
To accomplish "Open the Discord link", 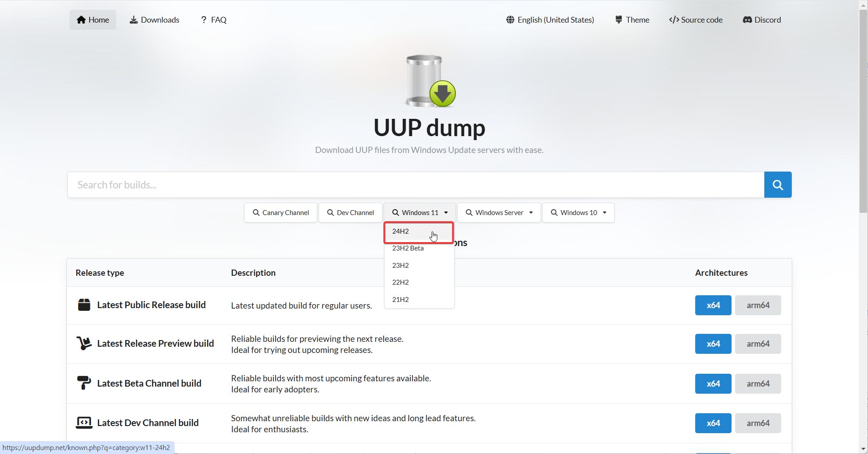I will (x=762, y=20).
